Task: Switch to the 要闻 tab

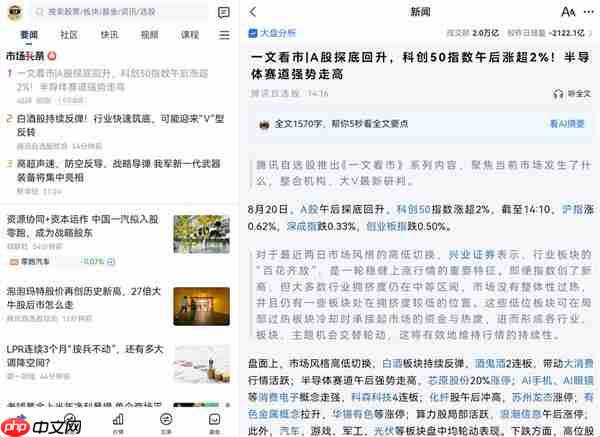Action: coord(29,35)
